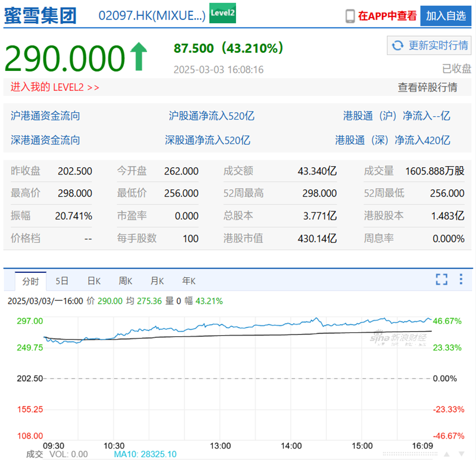Click the 10:30 time axis marker
This screenshot has height=460, width=476.
[114, 446]
